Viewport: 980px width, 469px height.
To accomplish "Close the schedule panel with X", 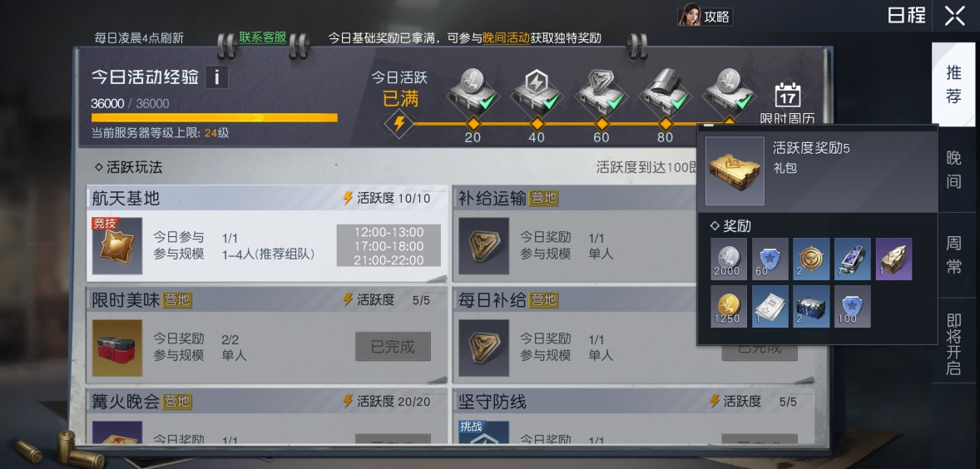I will 955,16.
